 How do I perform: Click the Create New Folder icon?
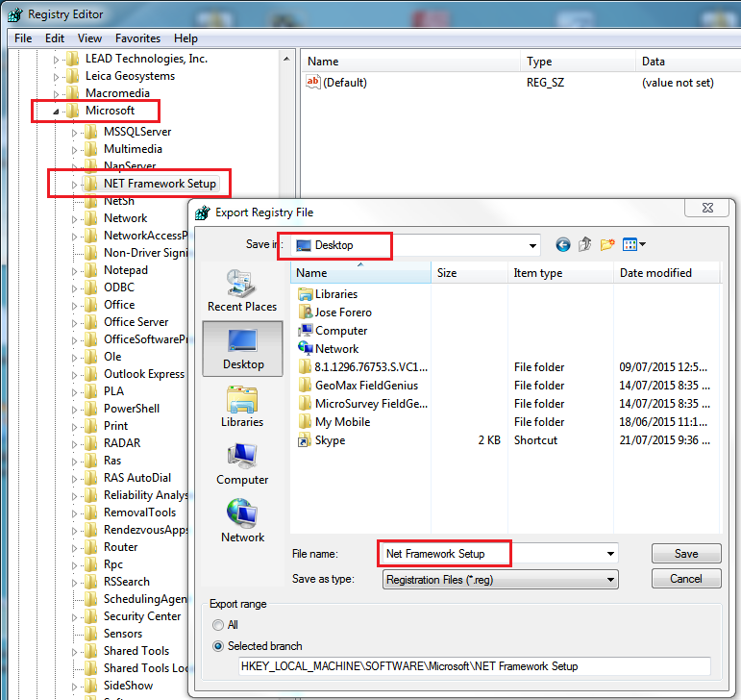tap(607, 245)
